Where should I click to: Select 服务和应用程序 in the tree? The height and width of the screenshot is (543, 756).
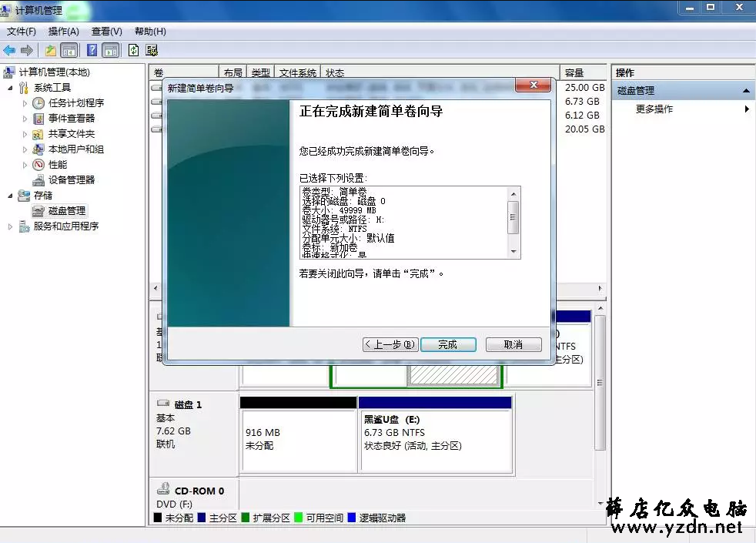click(66, 226)
